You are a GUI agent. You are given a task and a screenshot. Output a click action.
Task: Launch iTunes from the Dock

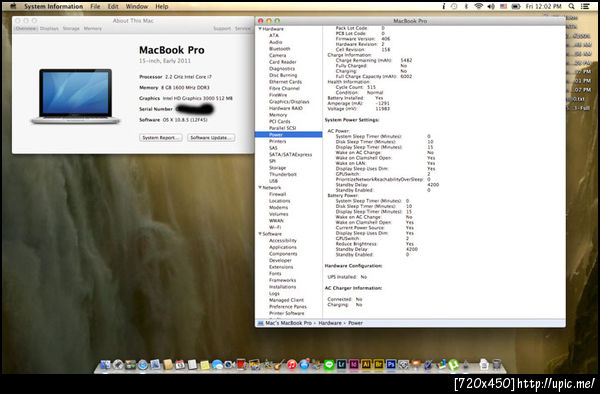point(292,365)
